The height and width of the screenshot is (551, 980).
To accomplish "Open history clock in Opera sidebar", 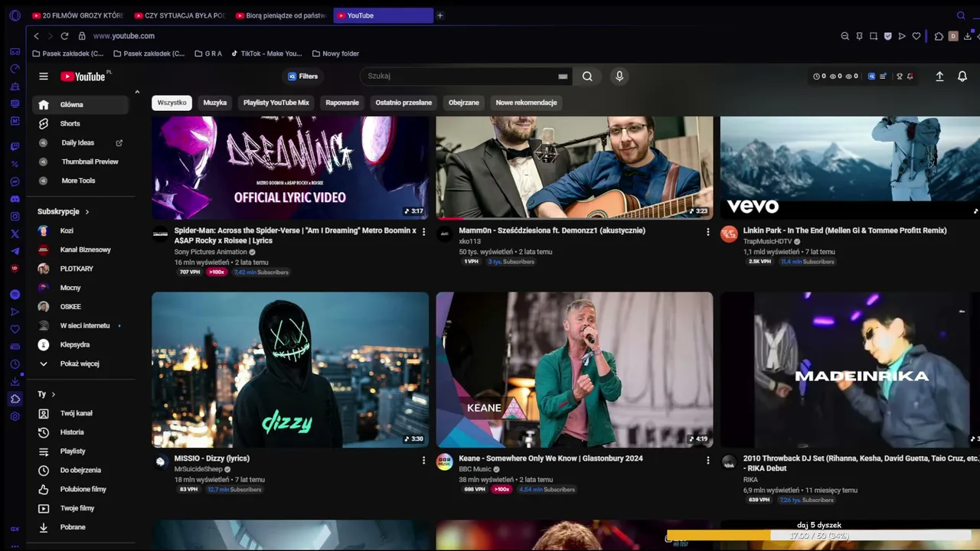I will (15, 364).
